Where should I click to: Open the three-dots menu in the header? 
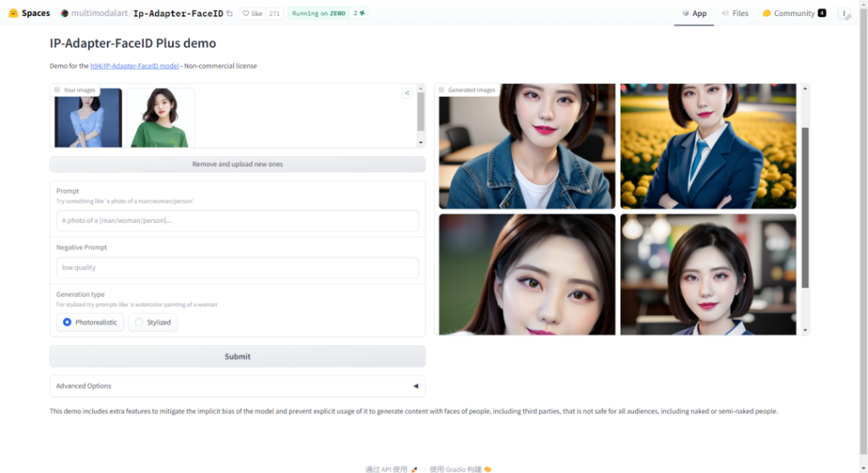844,14
